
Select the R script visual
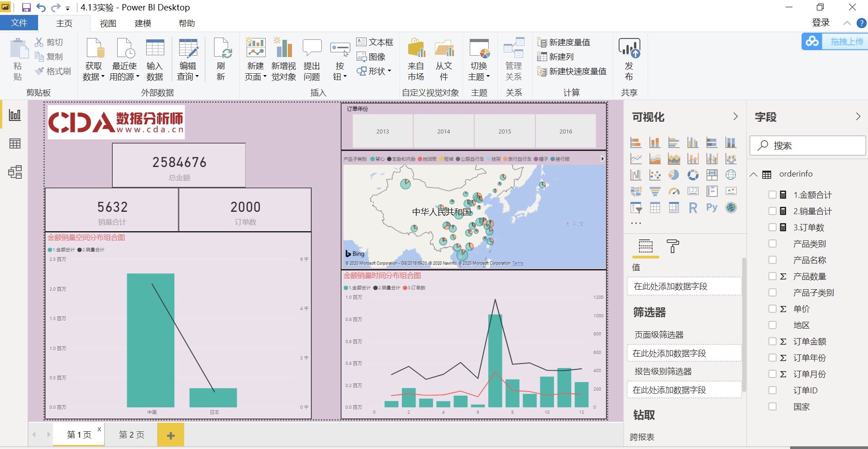tap(693, 208)
